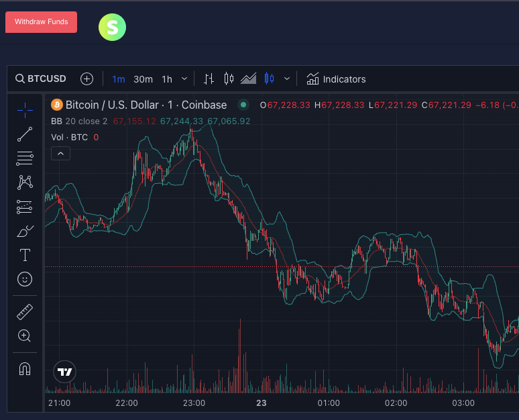Click the Withdraw Funds button
This screenshot has width=519, height=420.
point(42,21)
